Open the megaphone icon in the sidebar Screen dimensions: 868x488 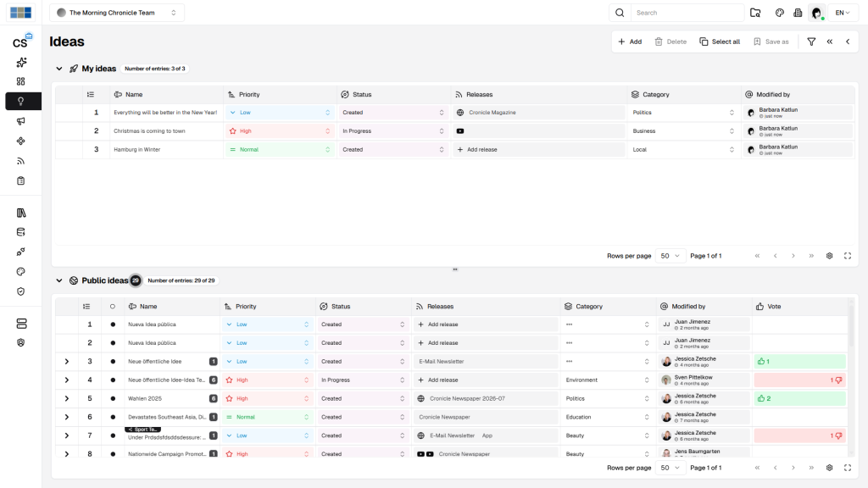[20, 121]
